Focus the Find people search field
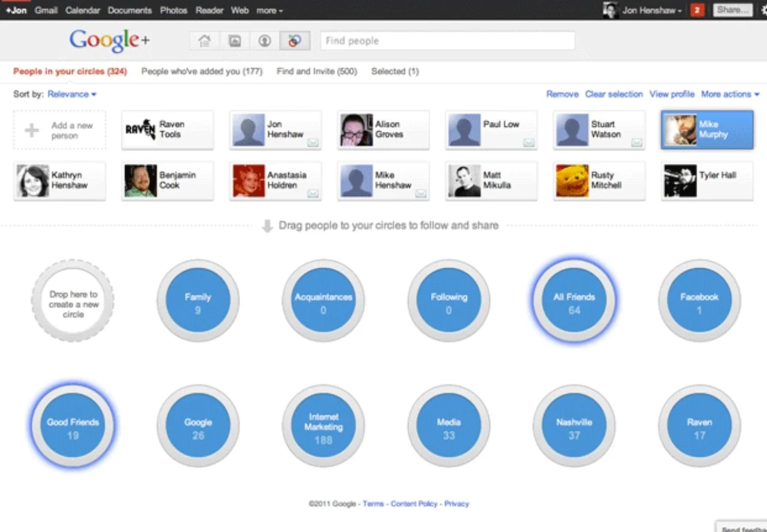The height and width of the screenshot is (532, 767). point(448,41)
